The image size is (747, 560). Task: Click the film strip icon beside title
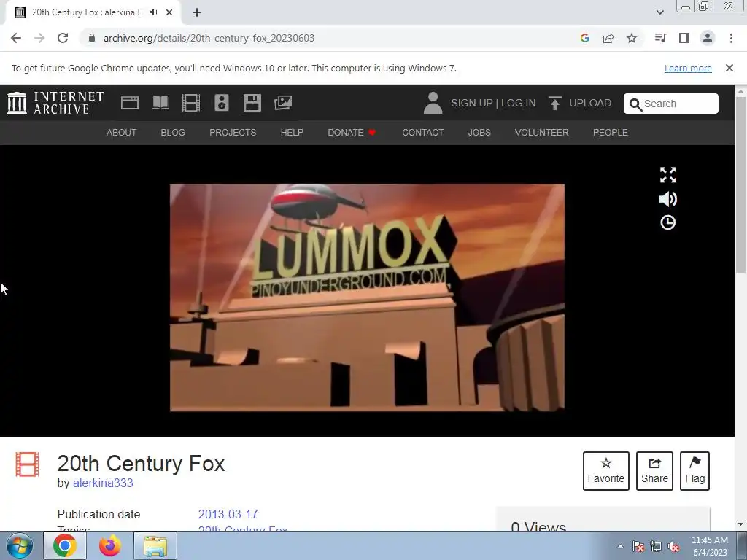(x=27, y=464)
